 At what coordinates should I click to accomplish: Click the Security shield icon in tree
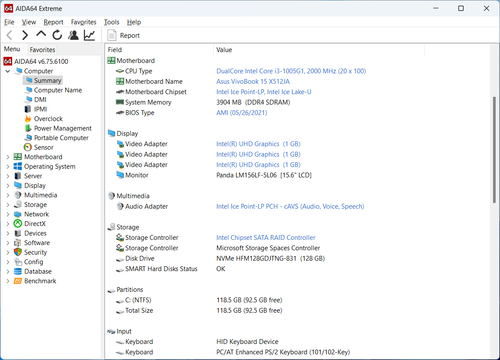18,252
